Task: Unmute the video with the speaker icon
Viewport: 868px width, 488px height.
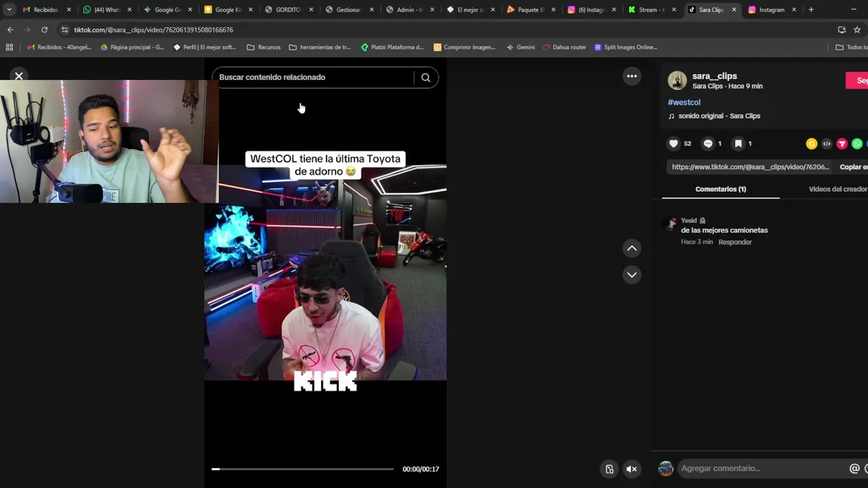Action: tap(631, 469)
